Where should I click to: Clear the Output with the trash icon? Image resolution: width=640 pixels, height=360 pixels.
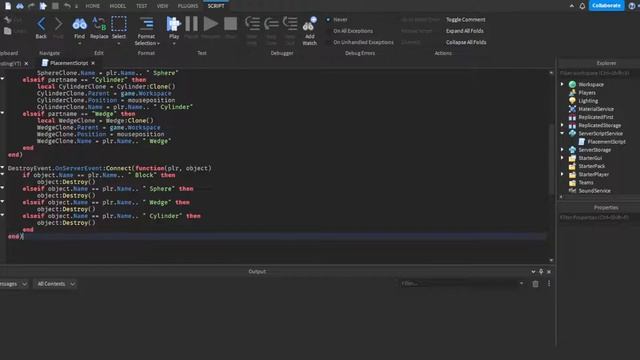(535, 284)
